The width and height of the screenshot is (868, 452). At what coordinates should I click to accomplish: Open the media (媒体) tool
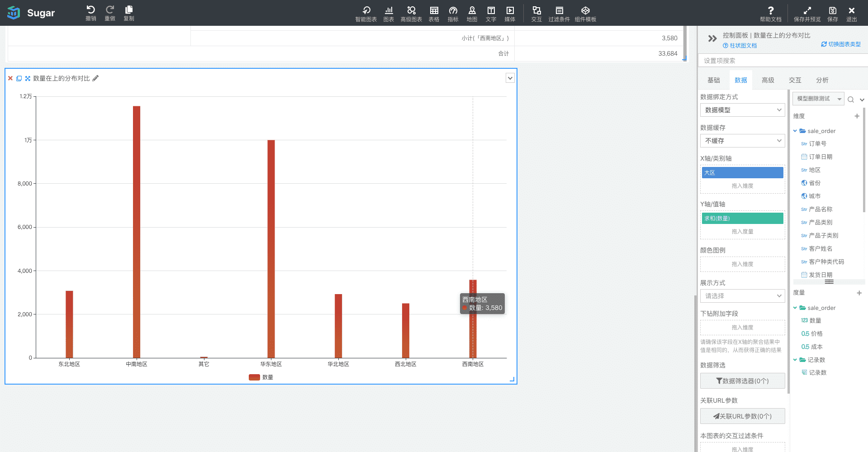[510, 14]
